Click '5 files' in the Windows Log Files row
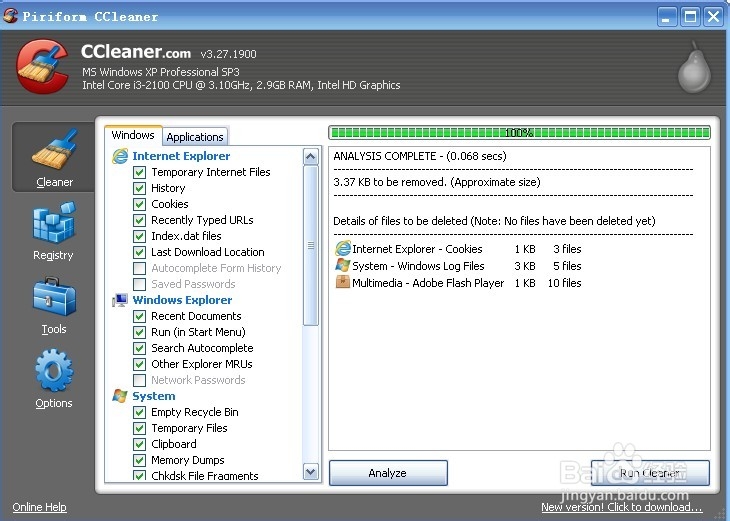 567,266
